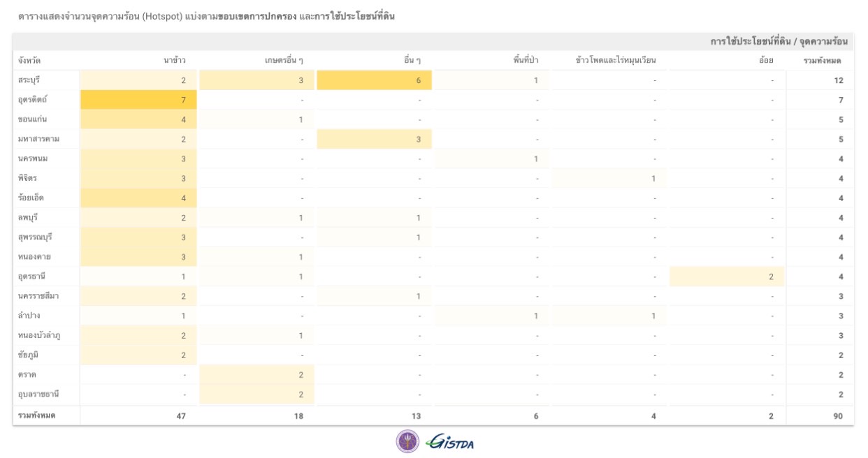Click the ข้าวโพดและไร่หมุนเวียน column header
Image resolution: width=868 pixels, height=458 pixels.
pos(616,61)
